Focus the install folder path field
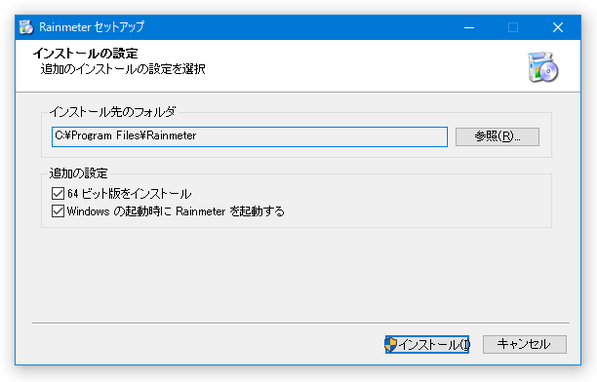The width and height of the screenshot is (597, 382). pos(249,137)
